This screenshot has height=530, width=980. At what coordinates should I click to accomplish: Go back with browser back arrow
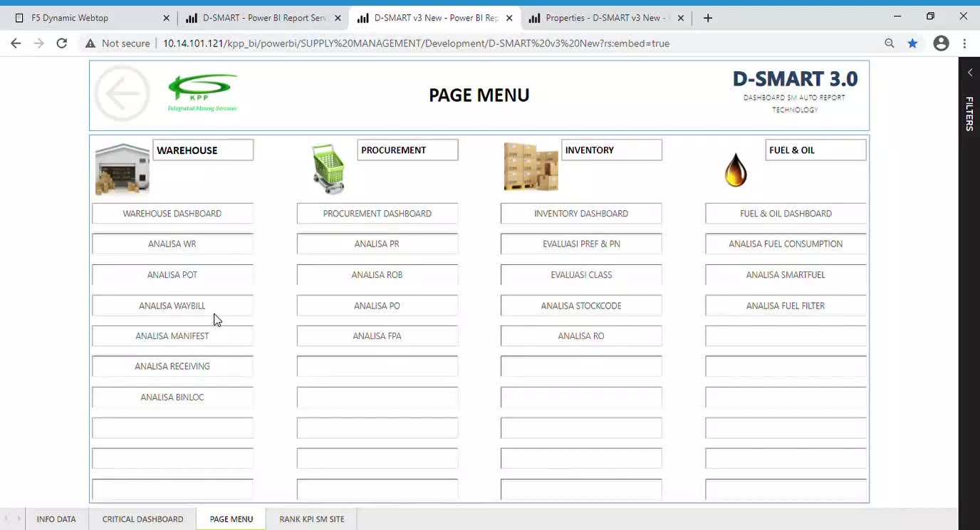click(16, 43)
